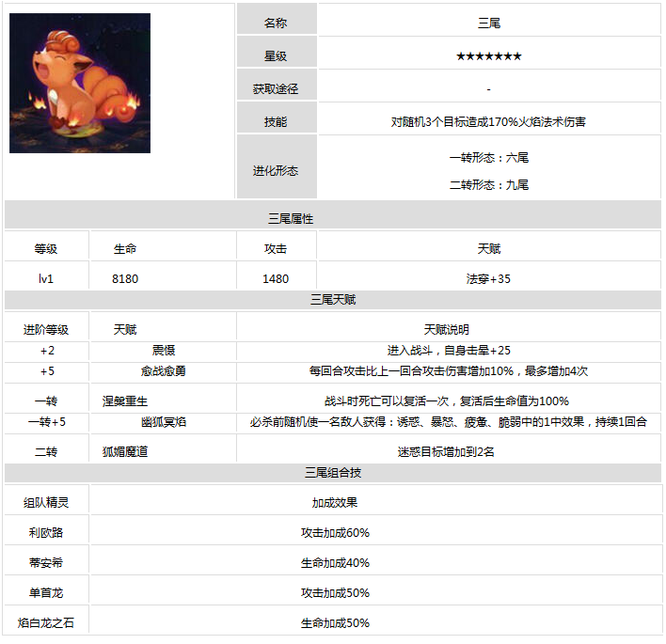
Task: Select the 一转+5 advancement cell
Action: (47, 422)
